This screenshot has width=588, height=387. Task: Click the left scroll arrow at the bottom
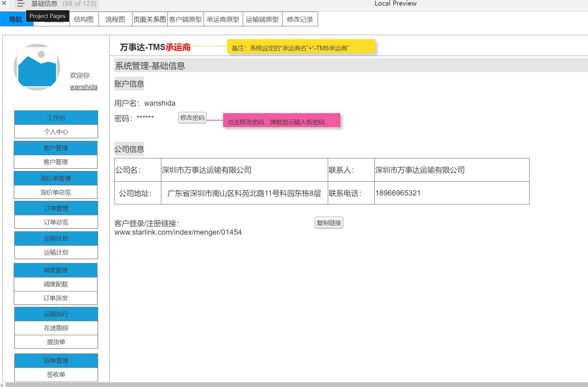(2, 385)
